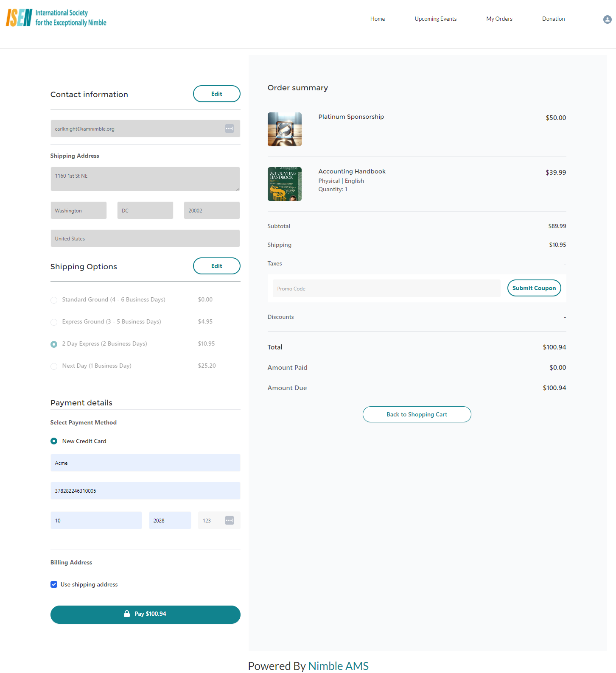Viewport: 616px width, 673px height.
Task: Open Accounting Handbook cover thumbnail
Action: click(x=284, y=184)
